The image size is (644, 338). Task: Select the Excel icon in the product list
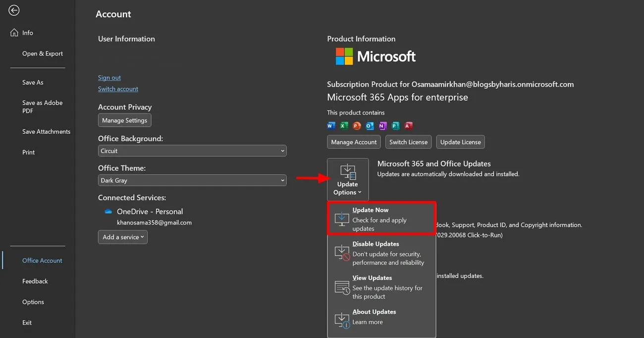tap(344, 125)
